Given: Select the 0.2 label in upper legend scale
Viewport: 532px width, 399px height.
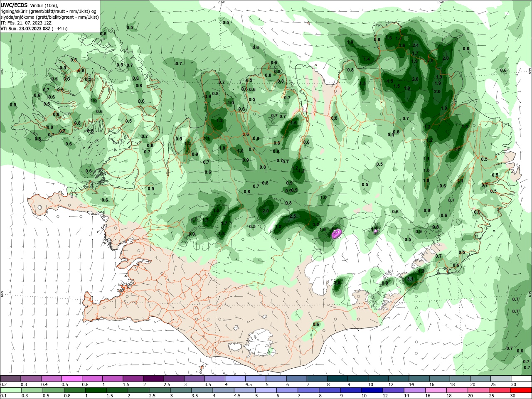Looking at the screenshot, I should (x=4, y=384).
